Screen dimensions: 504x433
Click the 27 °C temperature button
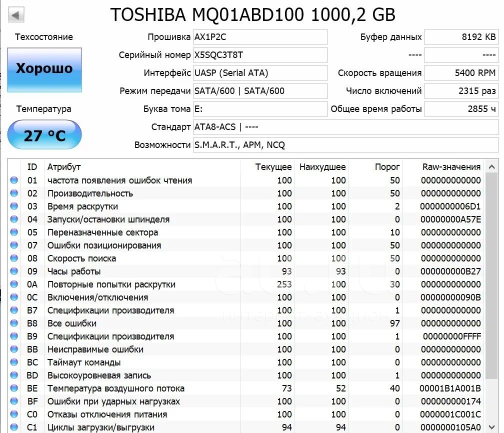tap(44, 135)
